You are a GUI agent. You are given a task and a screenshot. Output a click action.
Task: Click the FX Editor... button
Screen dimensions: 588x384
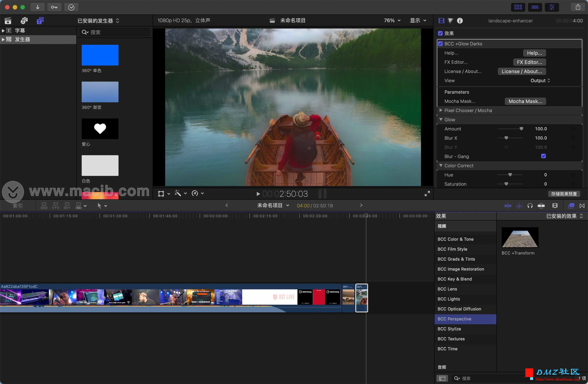coord(529,62)
